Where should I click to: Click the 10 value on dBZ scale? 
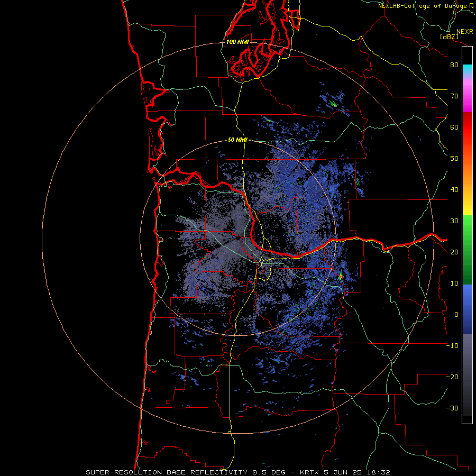click(x=454, y=283)
